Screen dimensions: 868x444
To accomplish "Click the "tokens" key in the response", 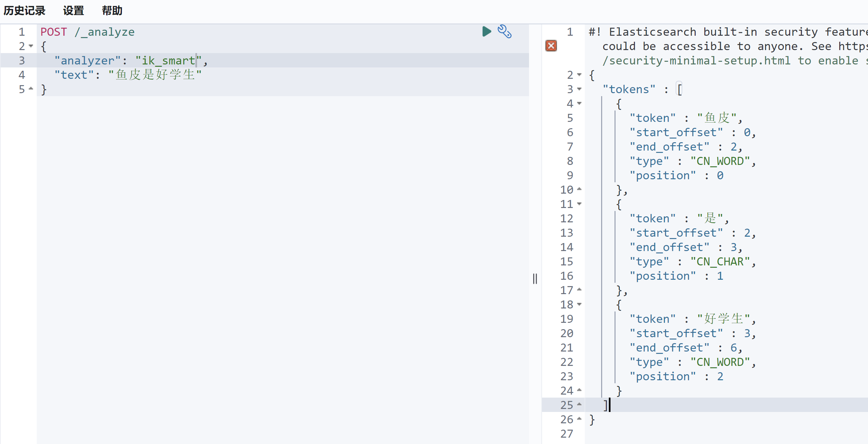I will pos(629,89).
